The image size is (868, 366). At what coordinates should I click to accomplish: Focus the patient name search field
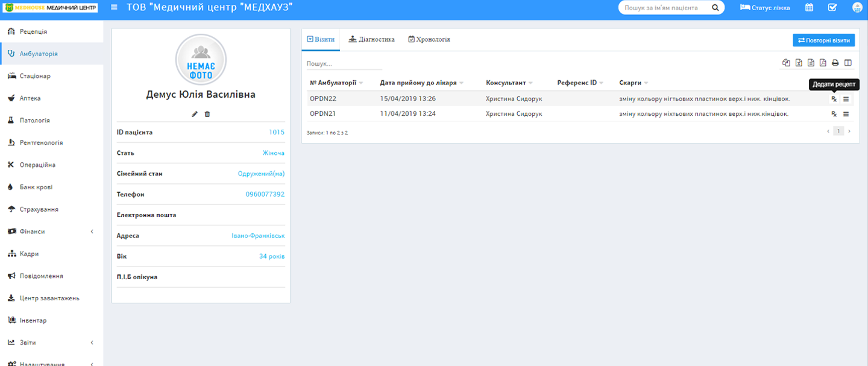coord(665,8)
